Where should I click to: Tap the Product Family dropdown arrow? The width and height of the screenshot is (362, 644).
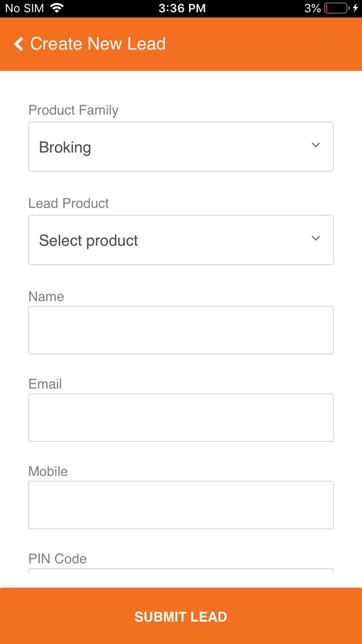tap(316, 145)
